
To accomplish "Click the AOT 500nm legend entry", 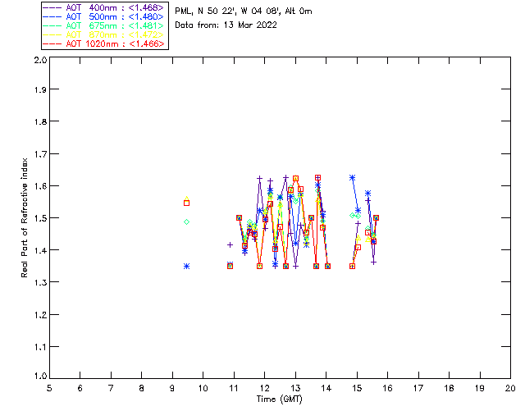I will click(103, 16).
